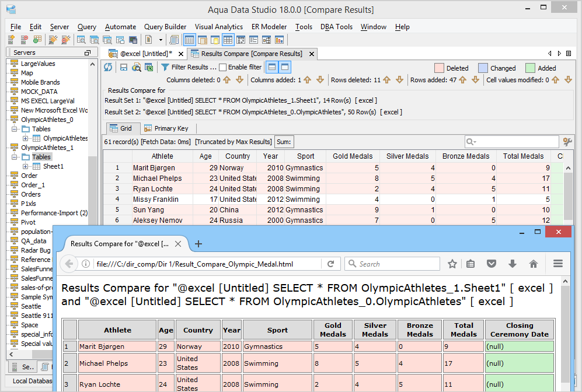Expand the Sheet1 table node
This screenshot has height=392, width=582.
tap(25, 166)
